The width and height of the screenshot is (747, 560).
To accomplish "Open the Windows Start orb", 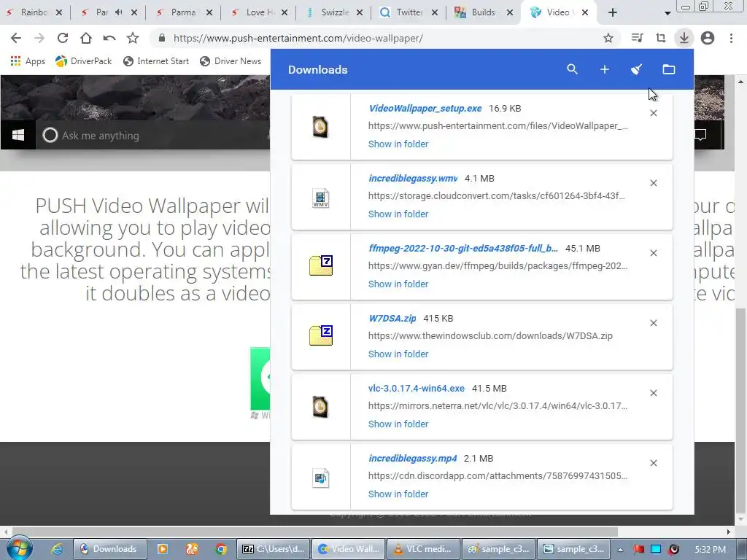I will click(x=19, y=548).
